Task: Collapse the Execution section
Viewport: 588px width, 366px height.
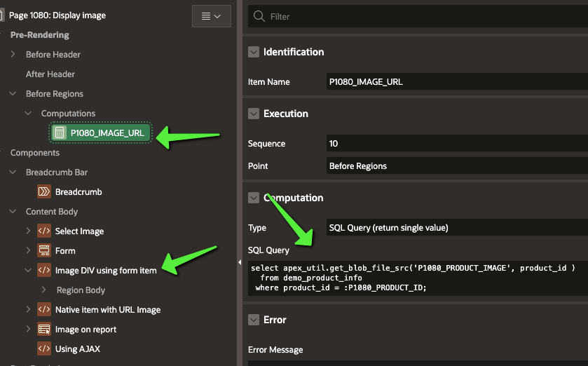Action: tap(254, 114)
